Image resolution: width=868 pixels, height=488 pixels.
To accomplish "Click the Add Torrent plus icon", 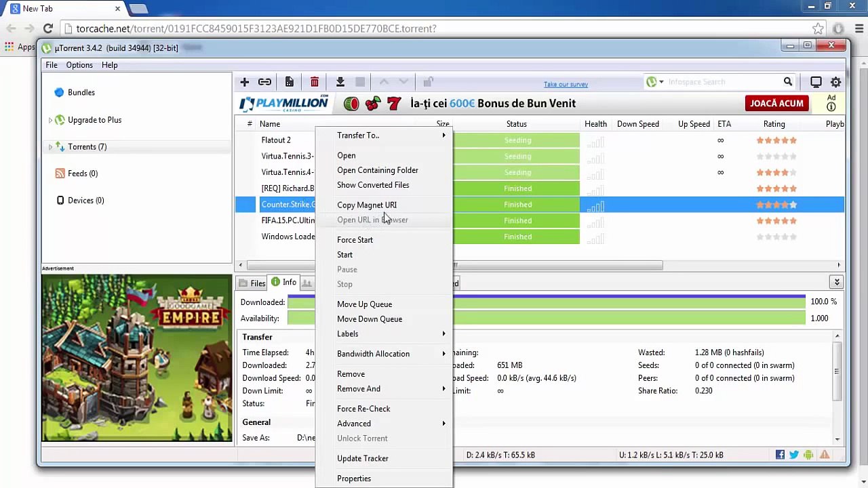I will 245,82.
